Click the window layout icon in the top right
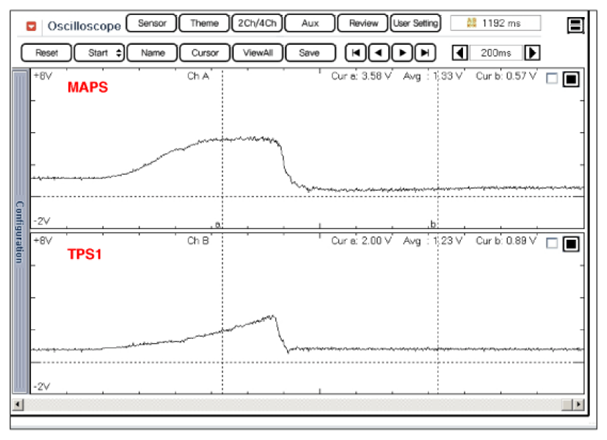 click(575, 26)
